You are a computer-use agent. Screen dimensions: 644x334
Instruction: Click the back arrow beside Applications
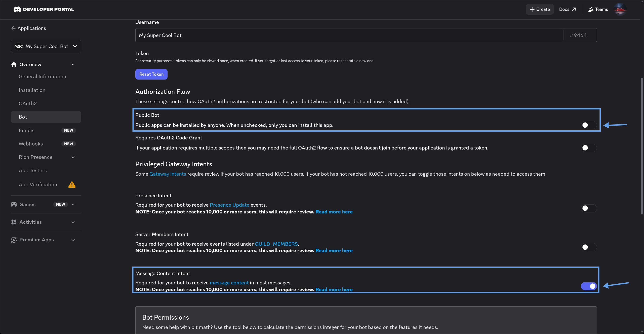tap(13, 28)
